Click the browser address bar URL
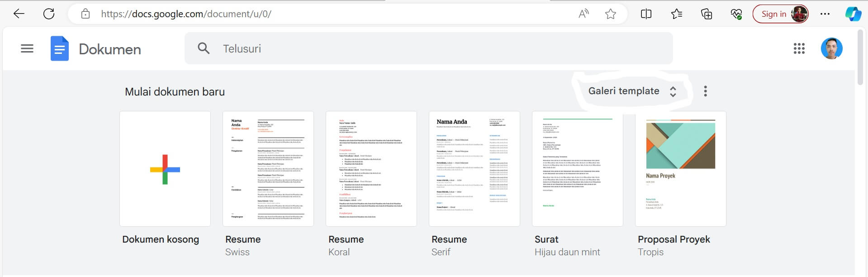 186,14
